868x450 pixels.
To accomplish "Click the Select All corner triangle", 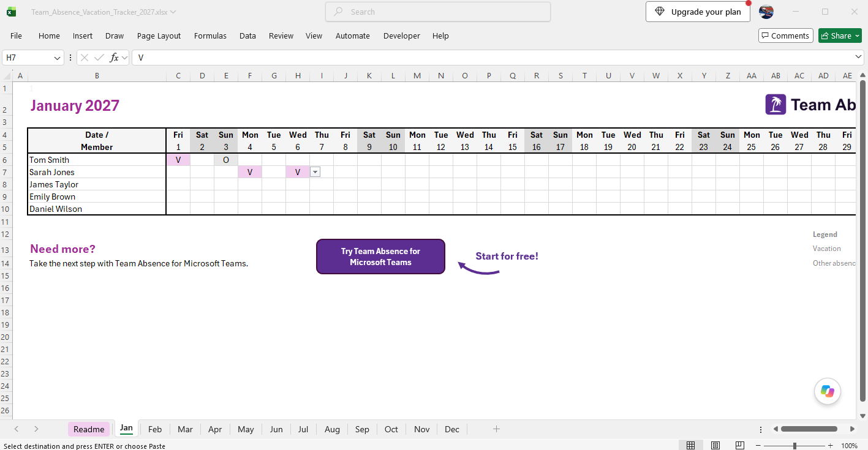I will click(x=7, y=76).
